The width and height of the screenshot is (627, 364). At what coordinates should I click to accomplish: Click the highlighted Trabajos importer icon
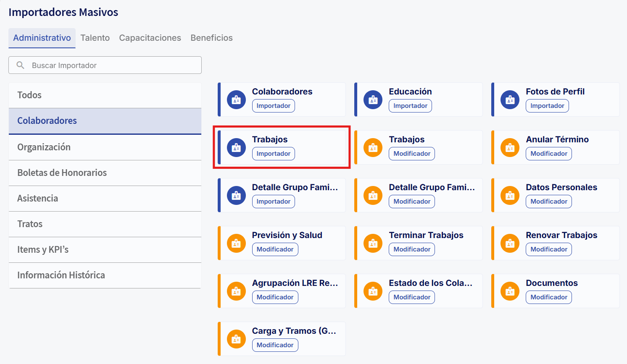click(x=236, y=147)
